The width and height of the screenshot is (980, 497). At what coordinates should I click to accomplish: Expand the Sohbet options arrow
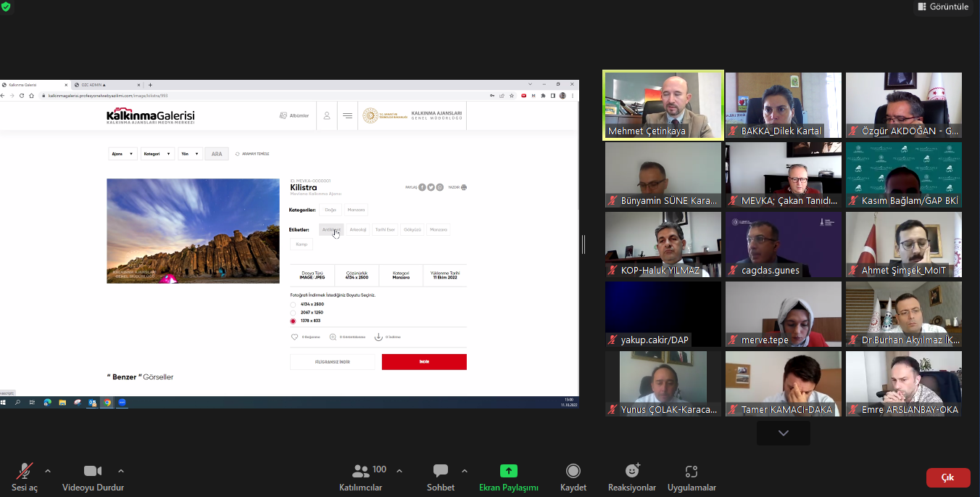(464, 470)
